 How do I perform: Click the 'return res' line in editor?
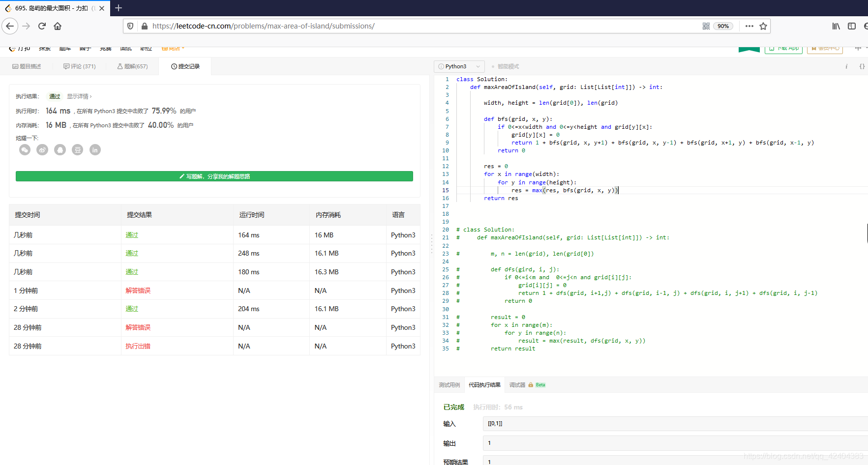[501, 198]
